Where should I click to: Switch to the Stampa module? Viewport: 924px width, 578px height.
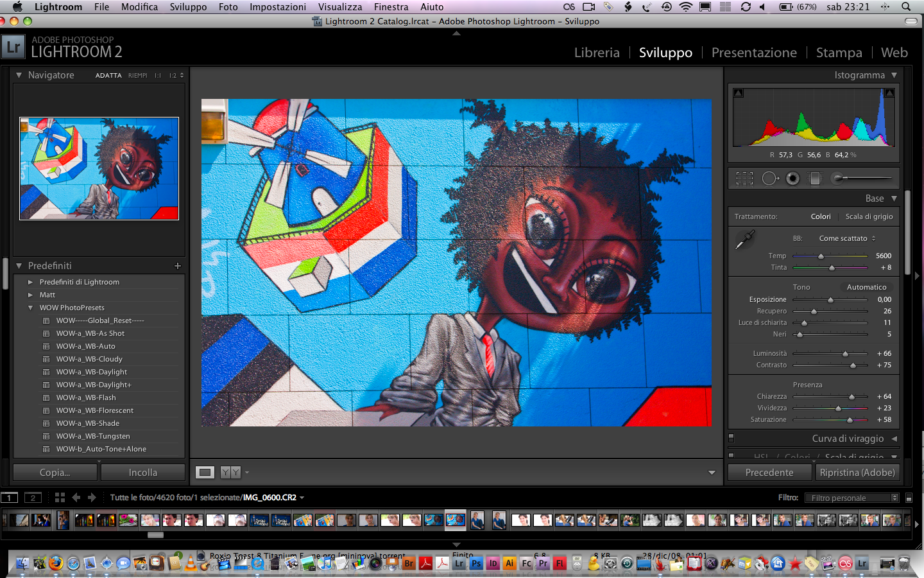839,53
